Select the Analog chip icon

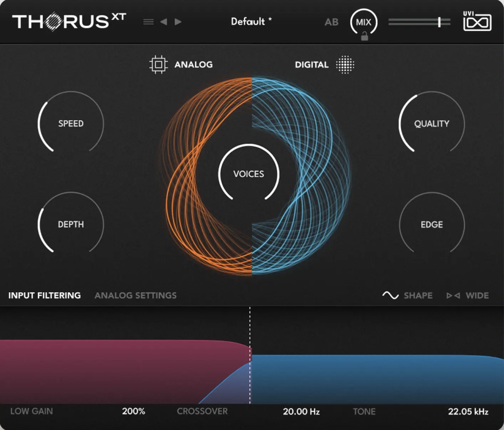(x=158, y=65)
